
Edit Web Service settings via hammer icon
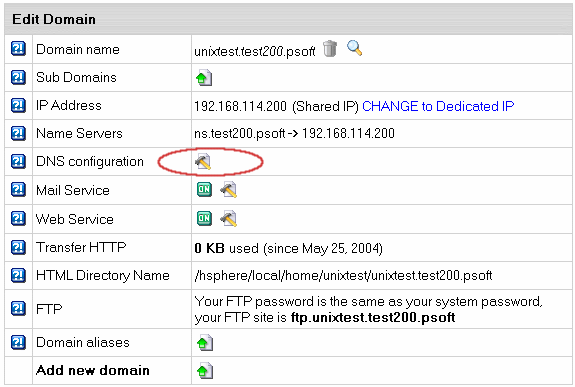228,219
